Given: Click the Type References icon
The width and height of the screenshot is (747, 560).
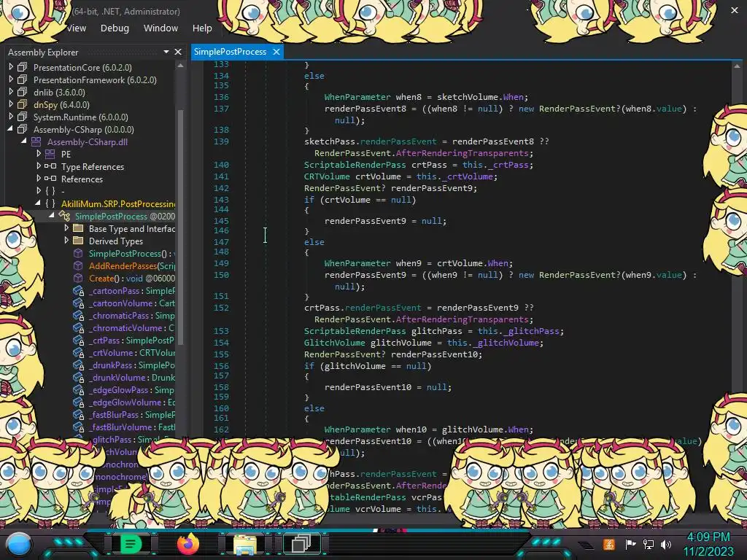Looking at the screenshot, I should tap(50, 166).
